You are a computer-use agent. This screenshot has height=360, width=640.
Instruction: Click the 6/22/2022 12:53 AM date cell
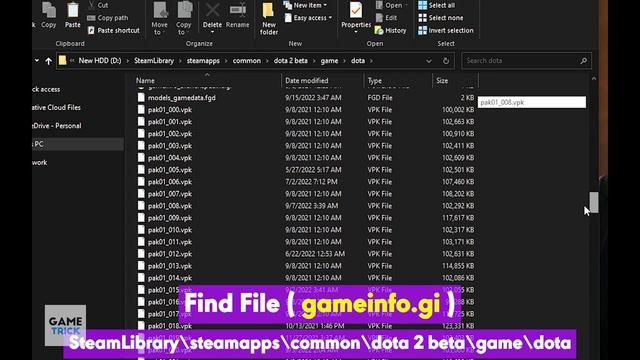[x=315, y=254]
